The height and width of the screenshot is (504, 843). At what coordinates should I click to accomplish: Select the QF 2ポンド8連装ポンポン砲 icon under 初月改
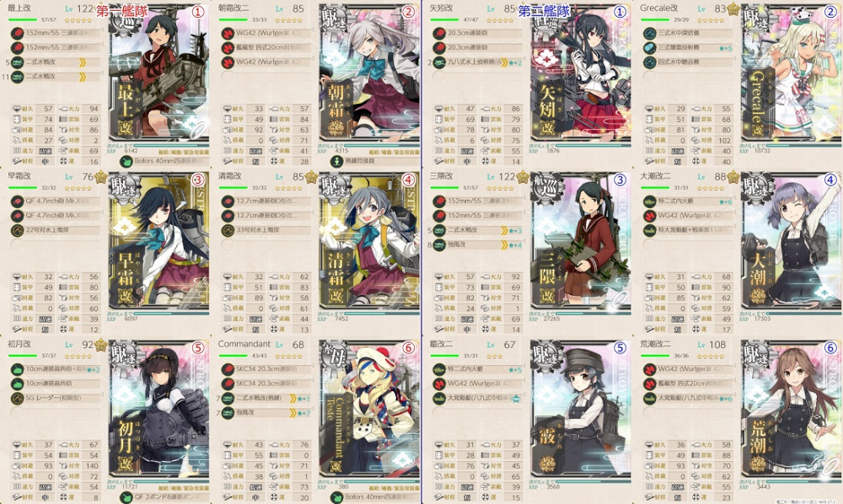pos(126,497)
